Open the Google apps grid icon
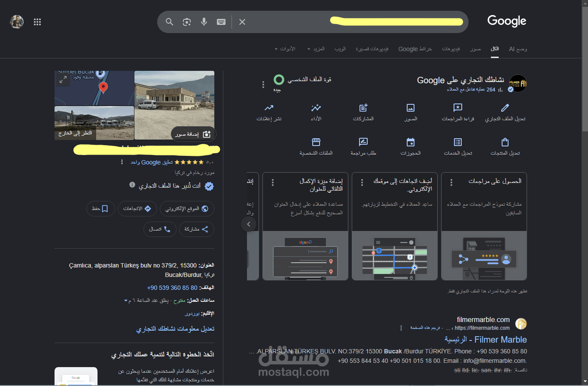 [37, 22]
